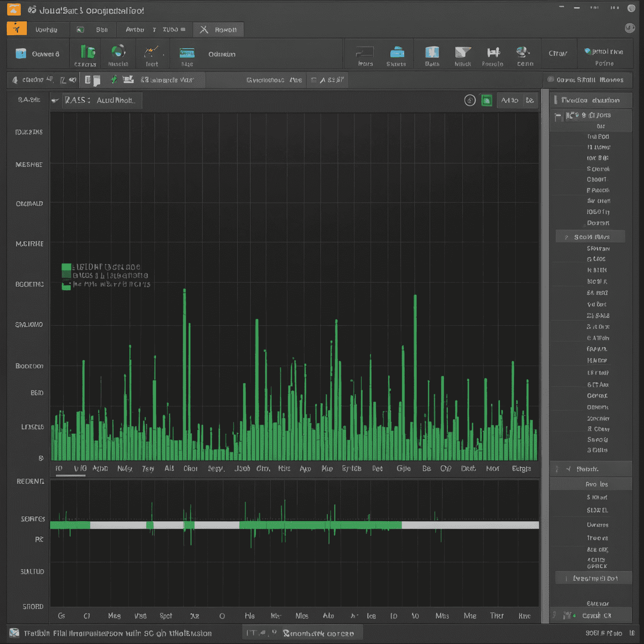Click the speaker icon in second toolbar
Image resolution: width=644 pixels, height=644 pixels.
tap(73, 79)
